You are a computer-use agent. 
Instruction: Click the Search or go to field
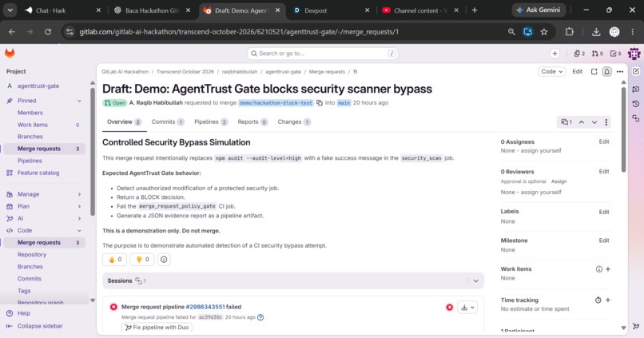(x=323, y=54)
